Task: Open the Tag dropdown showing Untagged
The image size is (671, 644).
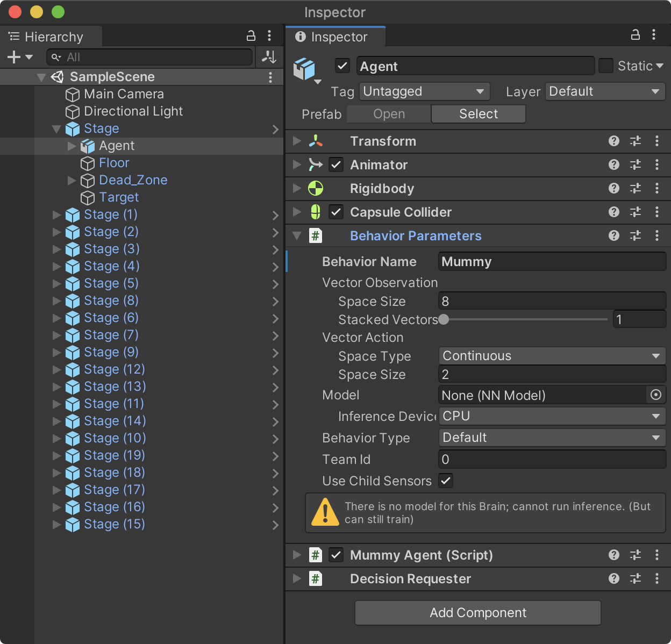Action: point(425,91)
